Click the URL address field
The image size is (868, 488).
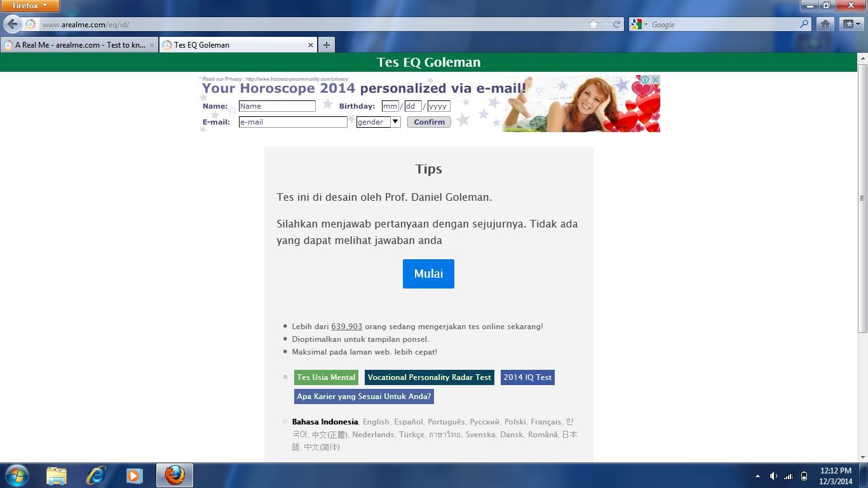311,24
